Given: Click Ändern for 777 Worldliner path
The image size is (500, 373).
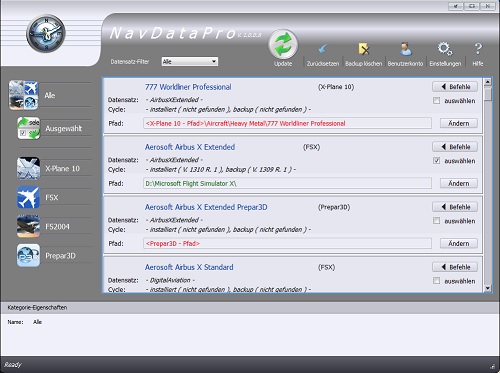Looking at the screenshot, I should (459, 123).
